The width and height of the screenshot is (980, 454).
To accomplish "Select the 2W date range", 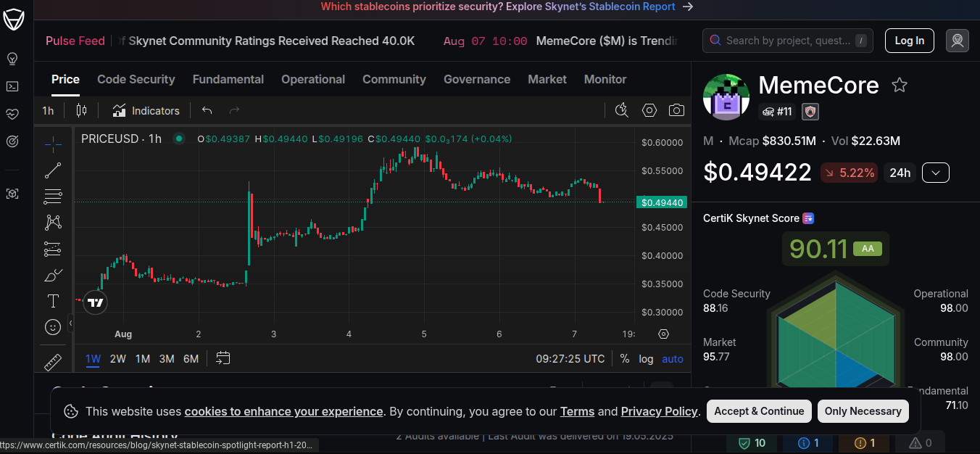I will pos(118,358).
